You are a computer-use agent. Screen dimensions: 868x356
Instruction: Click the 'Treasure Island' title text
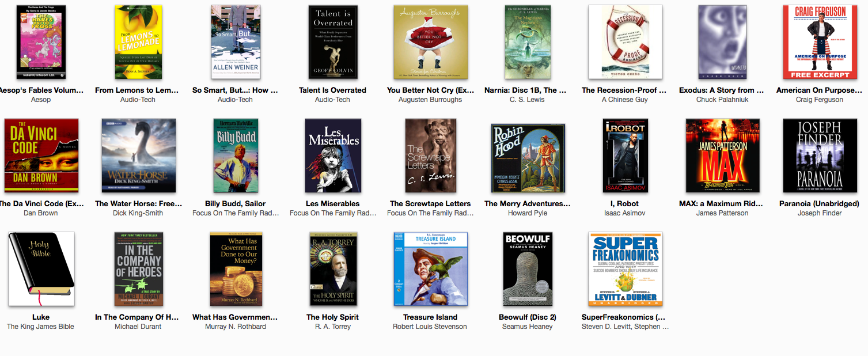tap(430, 317)
